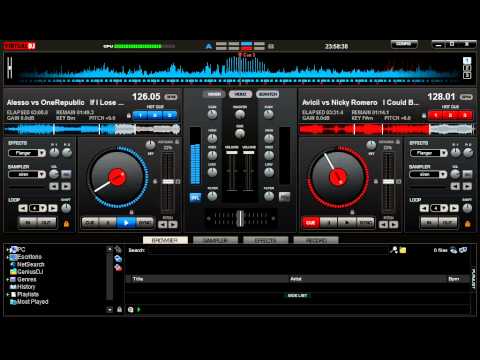Viewport: 480px width, 360px height.
Task: Play next sample on right sampler
Action: coord(467,186)
